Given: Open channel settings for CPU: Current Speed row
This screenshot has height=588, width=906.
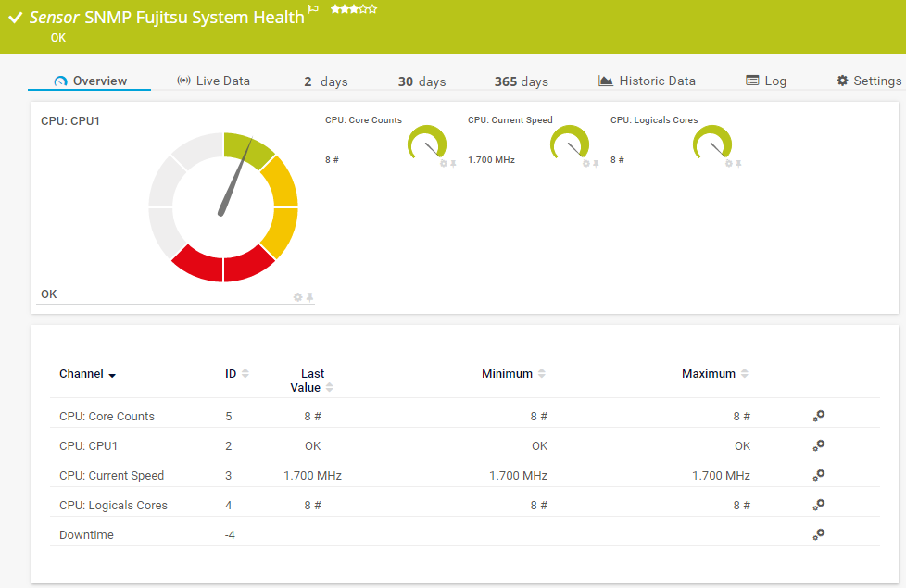Looking at the screenshot, I should tap(819, 475).
